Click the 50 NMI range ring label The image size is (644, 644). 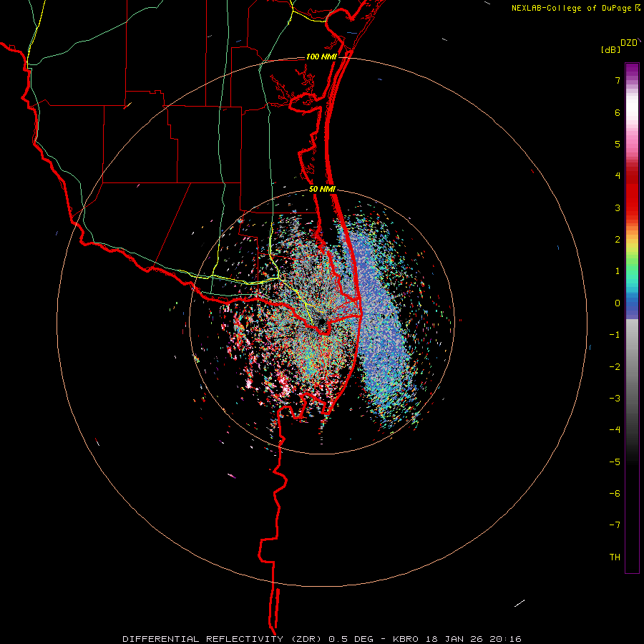[x=323, y=190]
